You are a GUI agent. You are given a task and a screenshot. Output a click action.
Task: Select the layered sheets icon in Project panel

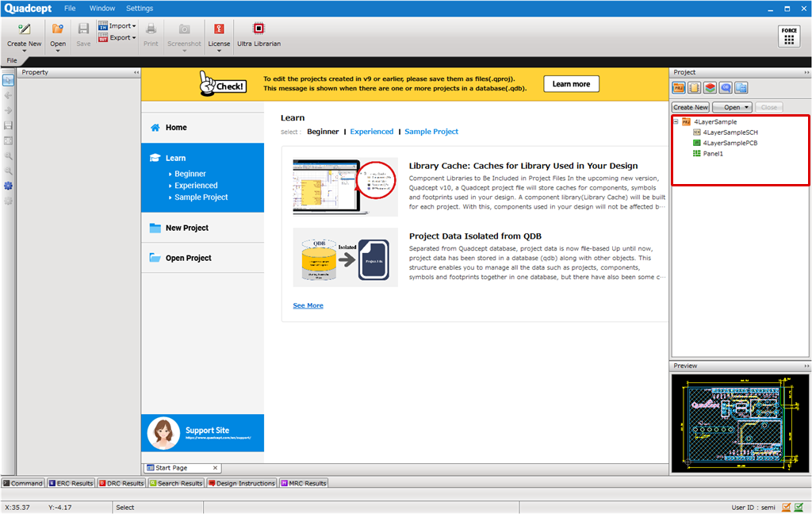[710, 88]
